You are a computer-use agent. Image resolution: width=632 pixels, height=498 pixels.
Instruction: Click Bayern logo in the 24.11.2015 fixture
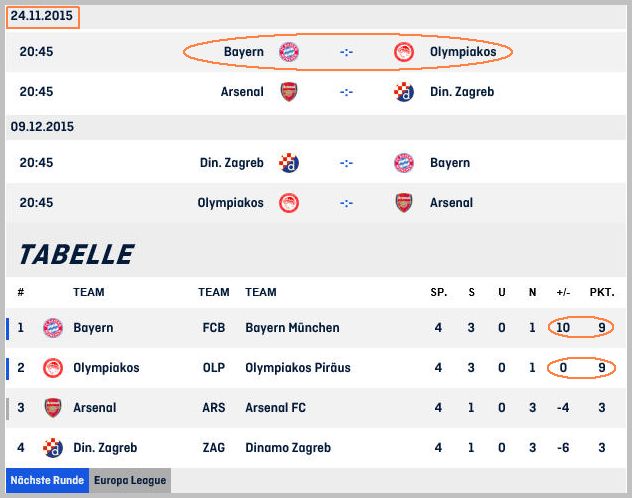click(289, 52)
